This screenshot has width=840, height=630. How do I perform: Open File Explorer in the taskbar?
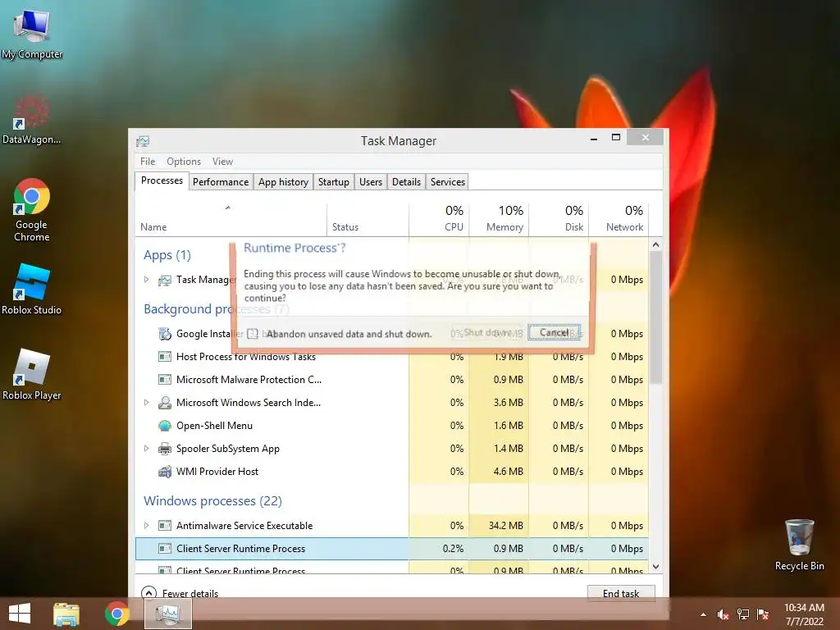coord(66,614)
